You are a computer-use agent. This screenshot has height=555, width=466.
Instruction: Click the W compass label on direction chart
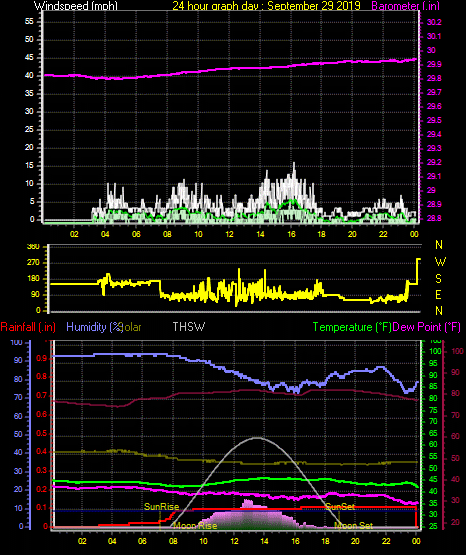pos(440,262)
